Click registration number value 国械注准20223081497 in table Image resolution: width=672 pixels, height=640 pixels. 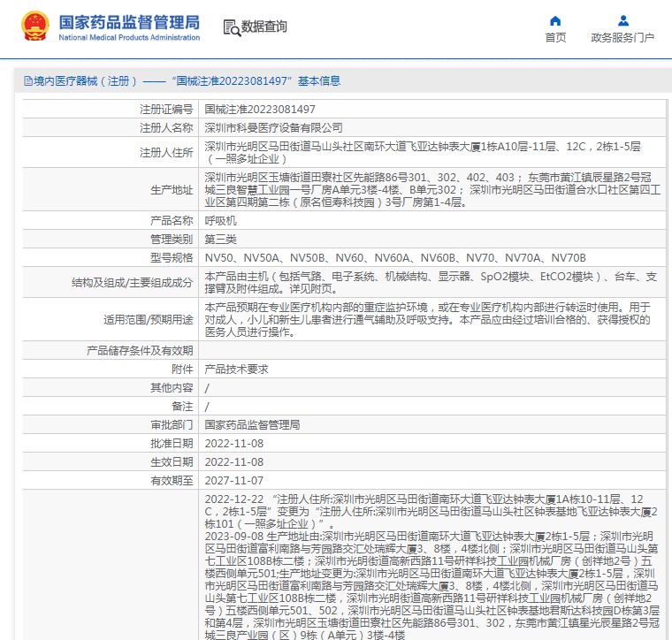[x=260, y=110]
